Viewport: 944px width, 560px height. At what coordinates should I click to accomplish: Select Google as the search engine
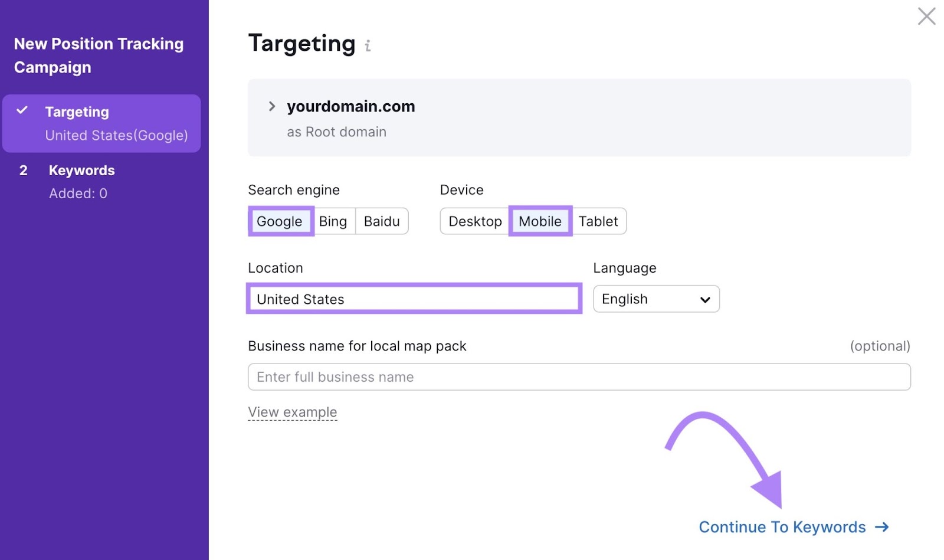(280, 221)
